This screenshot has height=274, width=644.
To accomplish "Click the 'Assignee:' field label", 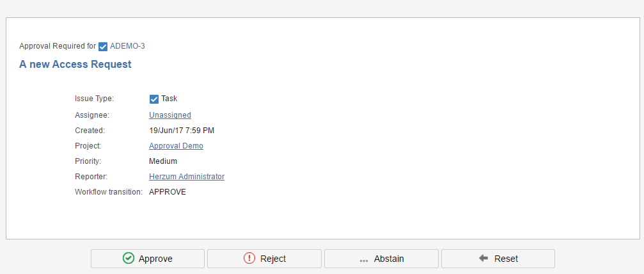I will 92,115.
